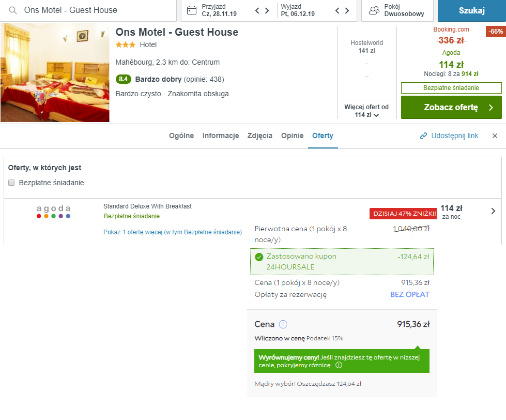
Task: Switch to the Ogólne tab
Action: [x=181, y=136]
